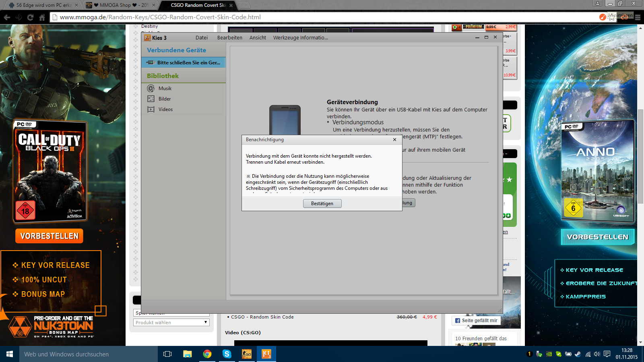Screen dimensions: 644x362
Task: Click the safely remove hardware USB tray icon
Action: click(539, 354)
